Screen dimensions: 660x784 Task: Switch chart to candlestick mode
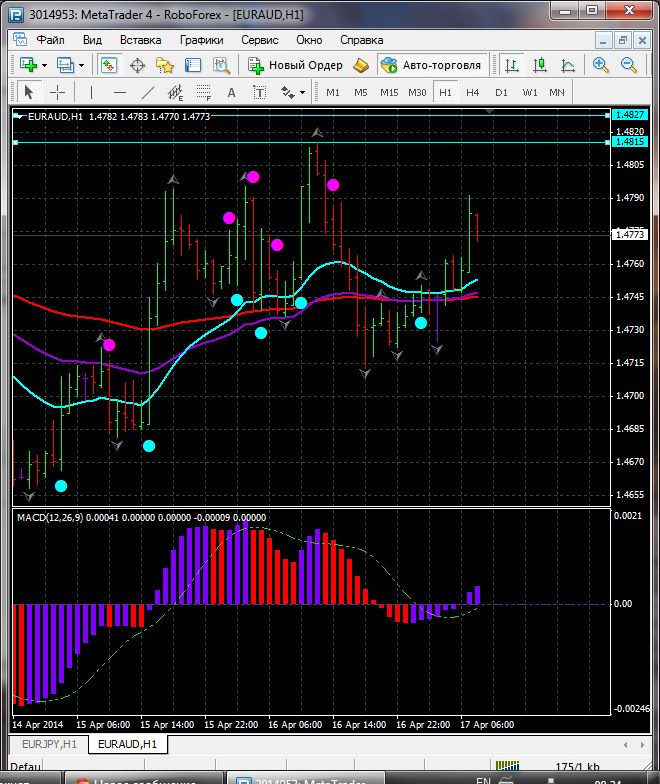pos(540,65)
